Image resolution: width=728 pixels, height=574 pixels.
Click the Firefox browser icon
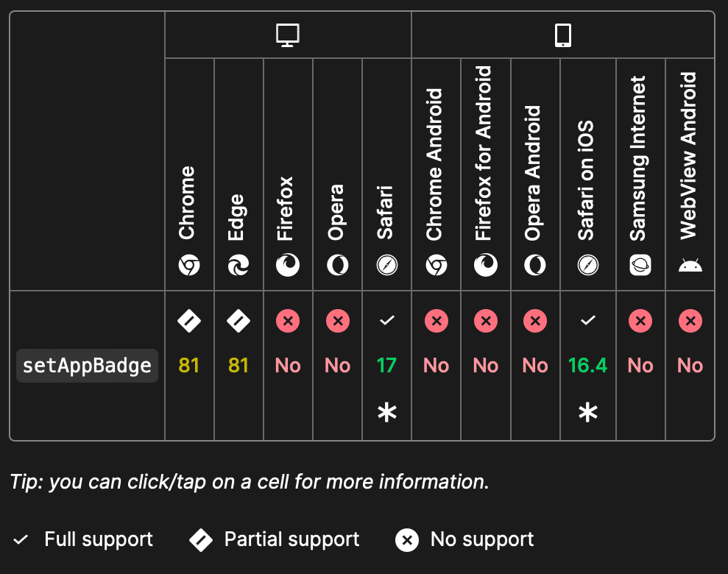[288, 266]
